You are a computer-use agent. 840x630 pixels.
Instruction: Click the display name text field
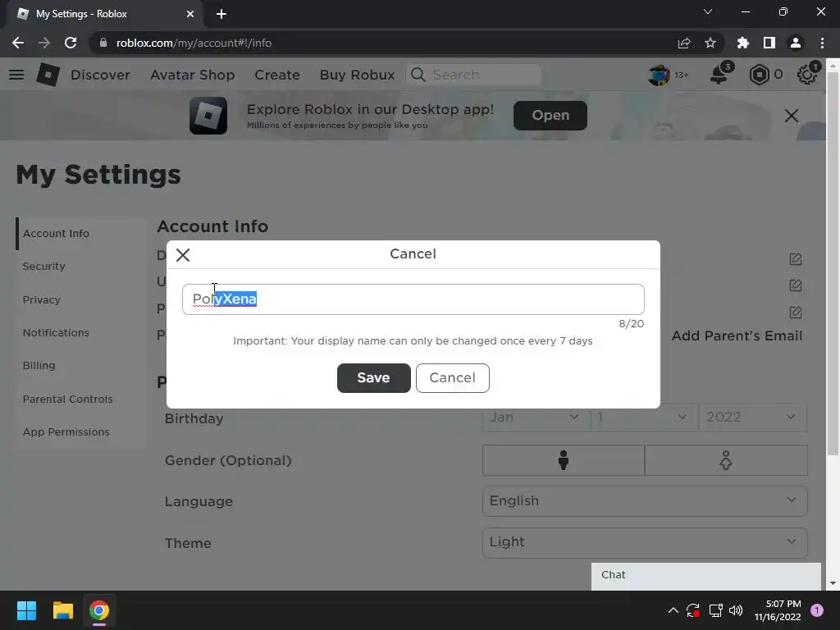(x=413, y=299)
